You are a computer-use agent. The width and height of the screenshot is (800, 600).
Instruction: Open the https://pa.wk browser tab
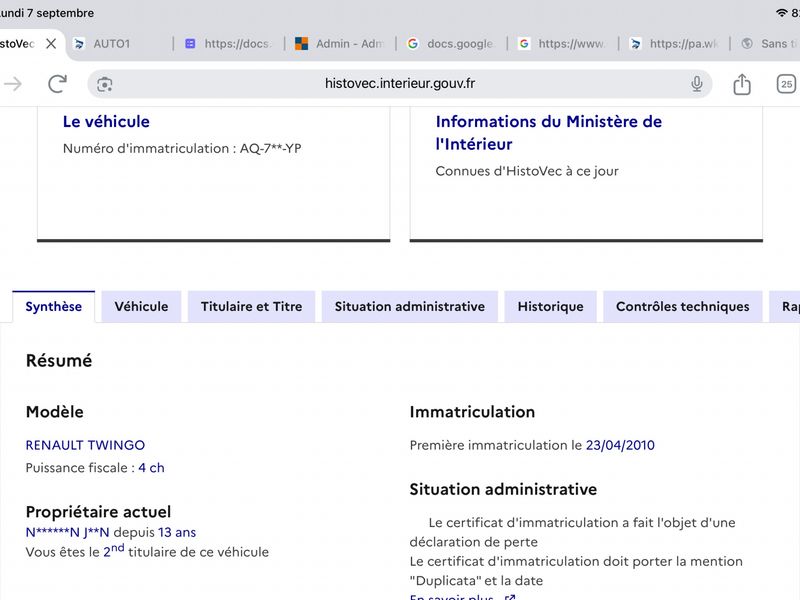[x=674, y=44]
